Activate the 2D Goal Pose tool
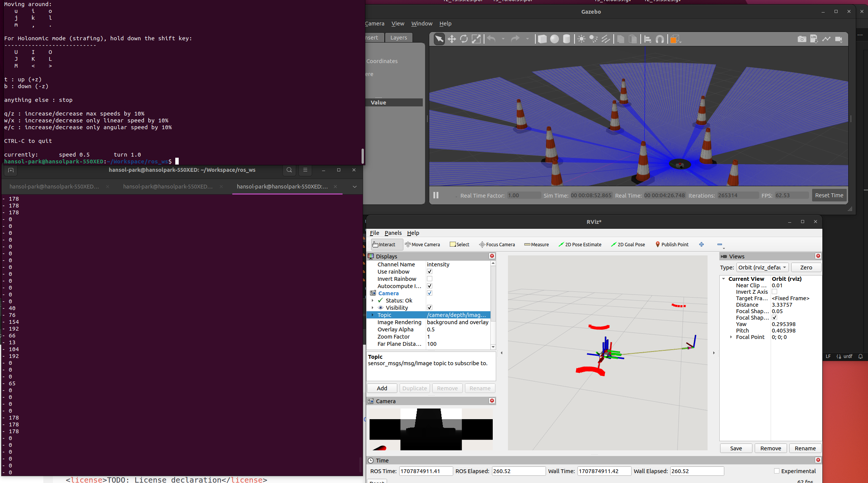Viewport: 868px width, 483px height. pyautogui.click(x=628, y=244)
